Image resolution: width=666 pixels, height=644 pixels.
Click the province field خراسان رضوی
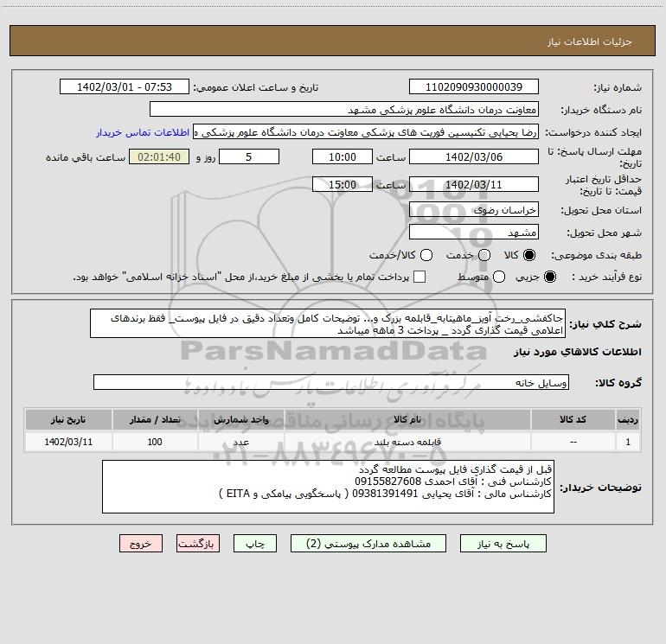pos(474,209)
